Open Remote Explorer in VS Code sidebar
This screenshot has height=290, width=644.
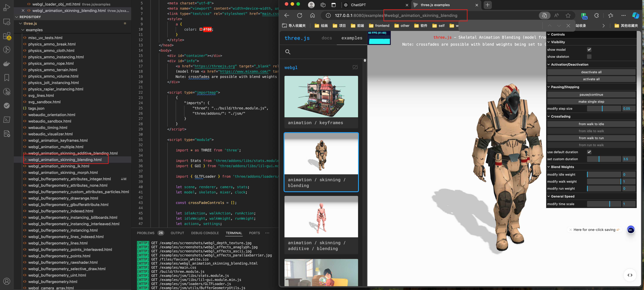(7, 22)
